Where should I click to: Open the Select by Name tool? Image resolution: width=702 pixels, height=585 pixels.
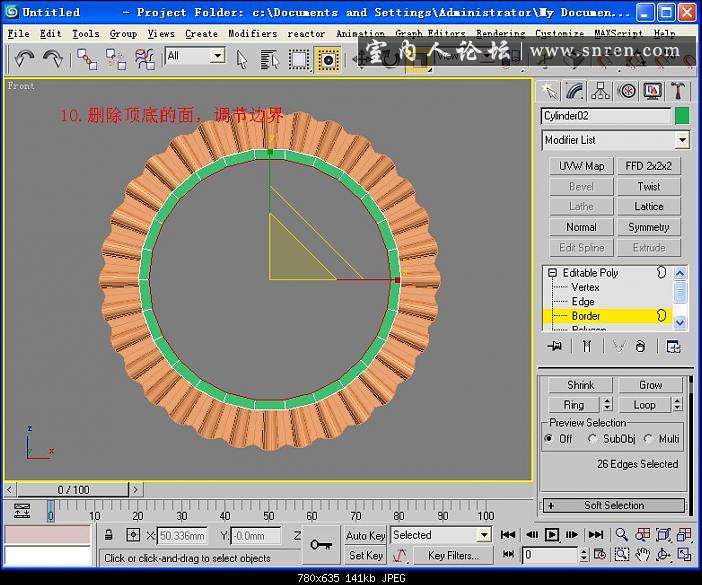pos(270,60)
